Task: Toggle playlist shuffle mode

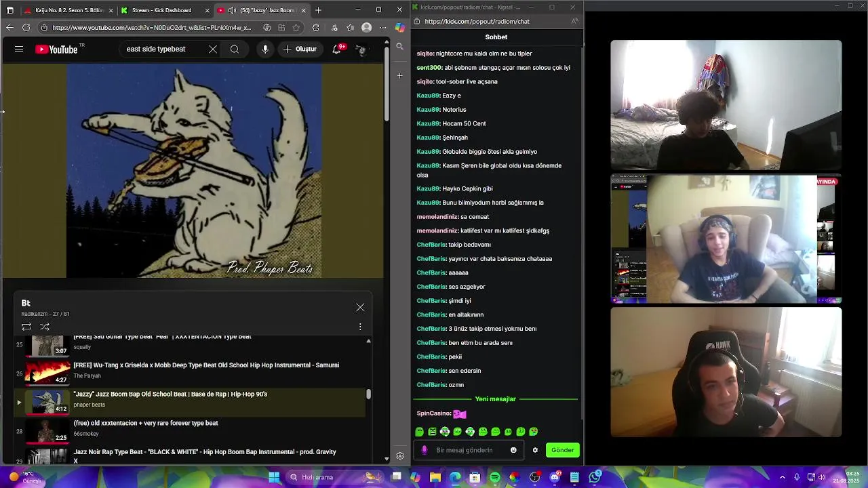Action: pos(45,327)
